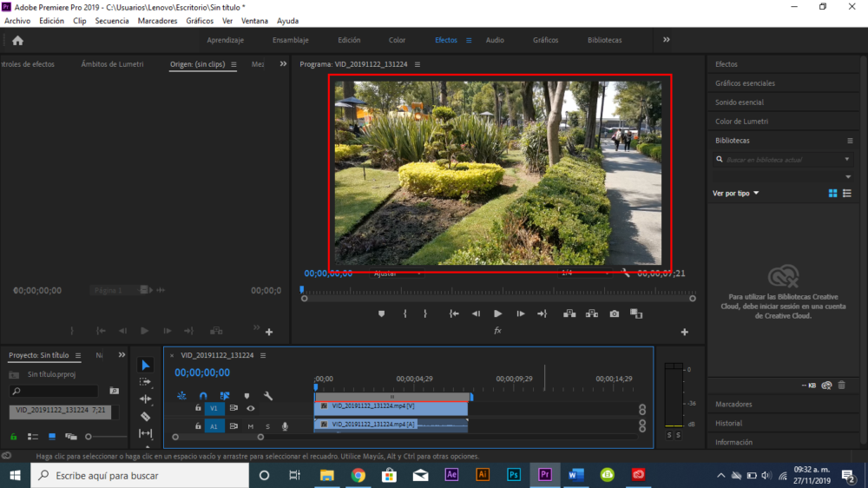Image resolution: width=868 pixels, height=488 pixels.
Task: Click the Go to In point button
Action: (x=453, y=313)
